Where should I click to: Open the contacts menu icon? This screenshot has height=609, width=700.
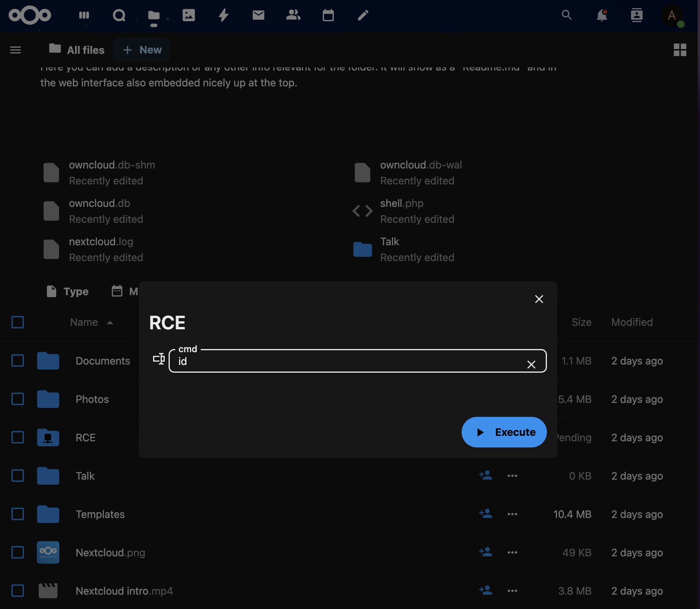click(636, 15)
